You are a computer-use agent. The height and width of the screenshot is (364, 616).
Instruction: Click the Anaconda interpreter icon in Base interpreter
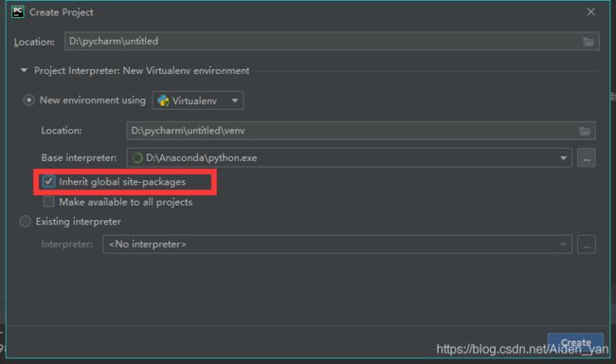[x=137, y=158]
